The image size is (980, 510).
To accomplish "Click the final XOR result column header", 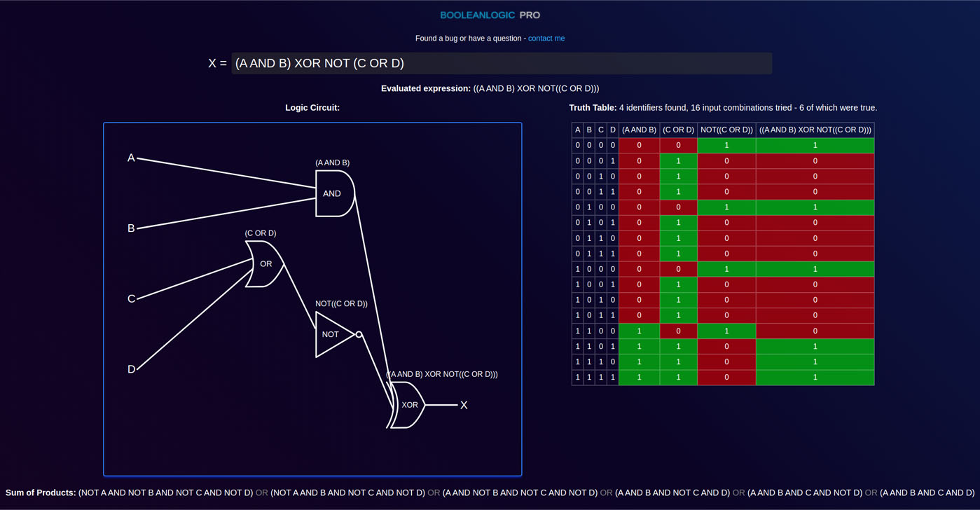I will (x=815, y=130).
